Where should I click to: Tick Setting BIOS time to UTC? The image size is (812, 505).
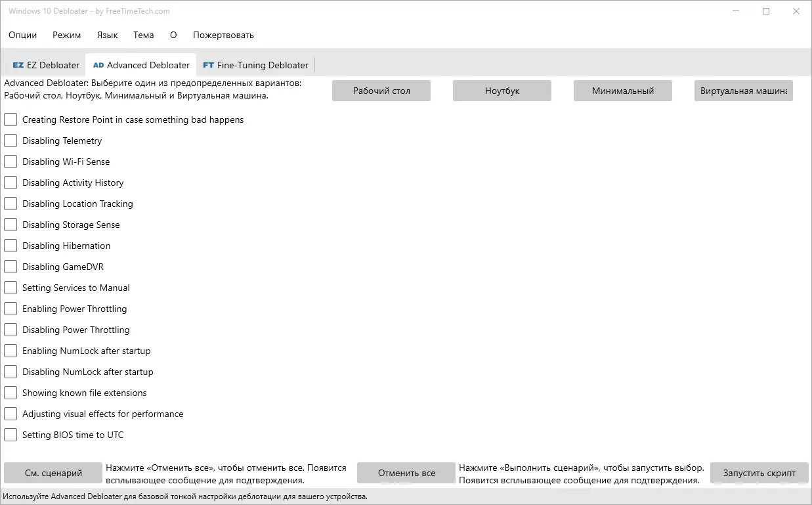[11, 435]
